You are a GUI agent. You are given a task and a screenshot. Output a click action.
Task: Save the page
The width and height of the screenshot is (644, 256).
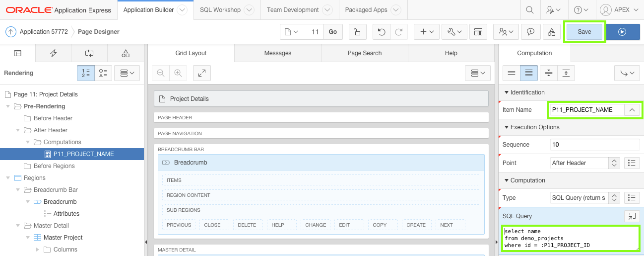coord(584,32)
